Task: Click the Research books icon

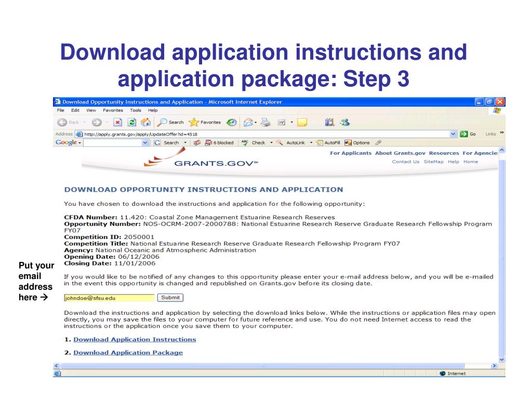Action: pyautogui.click(x=329, y=122)
